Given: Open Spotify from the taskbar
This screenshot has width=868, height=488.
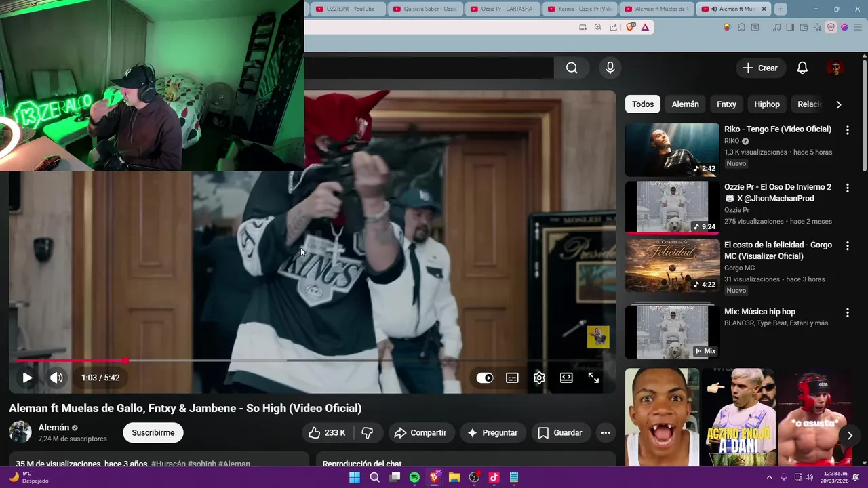Looking at the screenshot, I should click(x=414, y=477).
